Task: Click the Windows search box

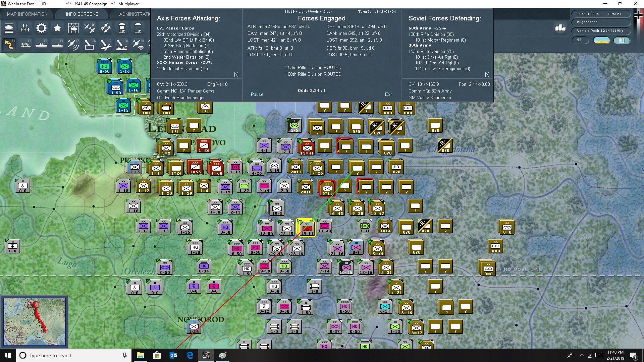Action: click(x=73, y=355)
